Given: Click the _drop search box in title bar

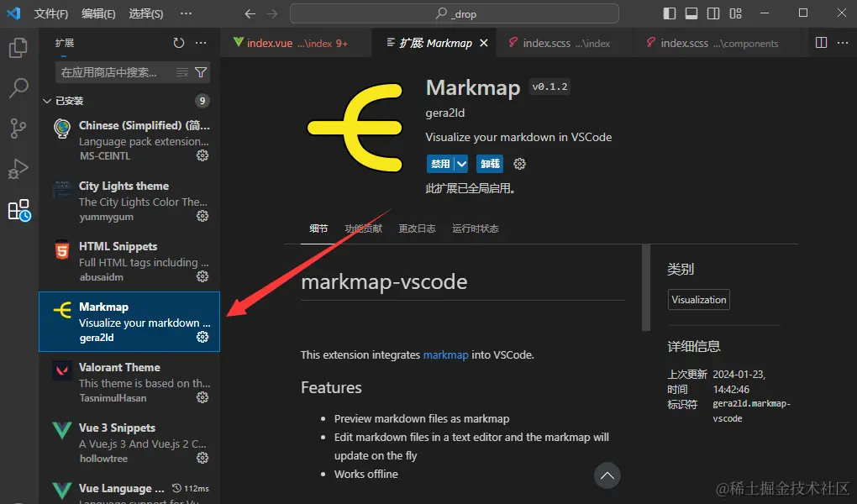Looking at the screenshot, I should pyautogui.click(x=454, y=13).
